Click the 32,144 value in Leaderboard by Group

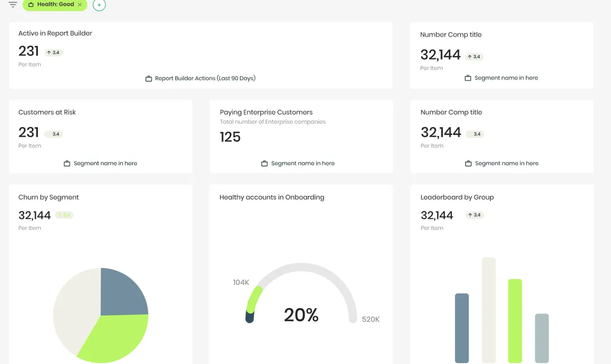pos(437,215)
